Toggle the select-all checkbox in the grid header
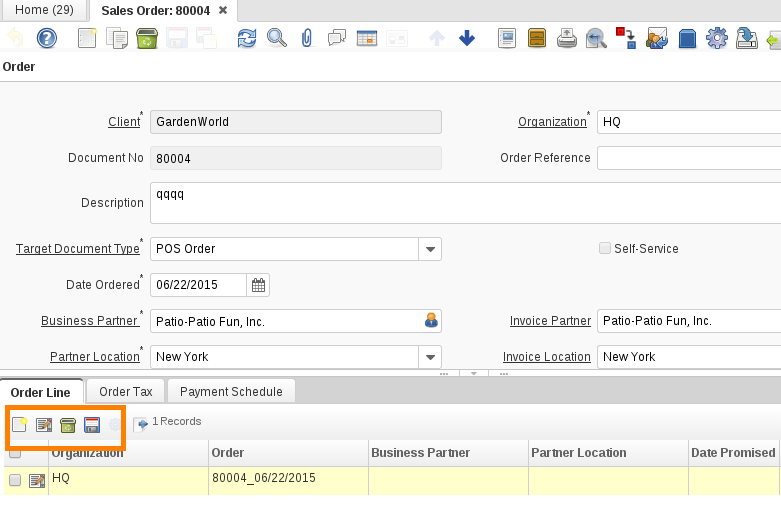 click(x=15, y=453)
